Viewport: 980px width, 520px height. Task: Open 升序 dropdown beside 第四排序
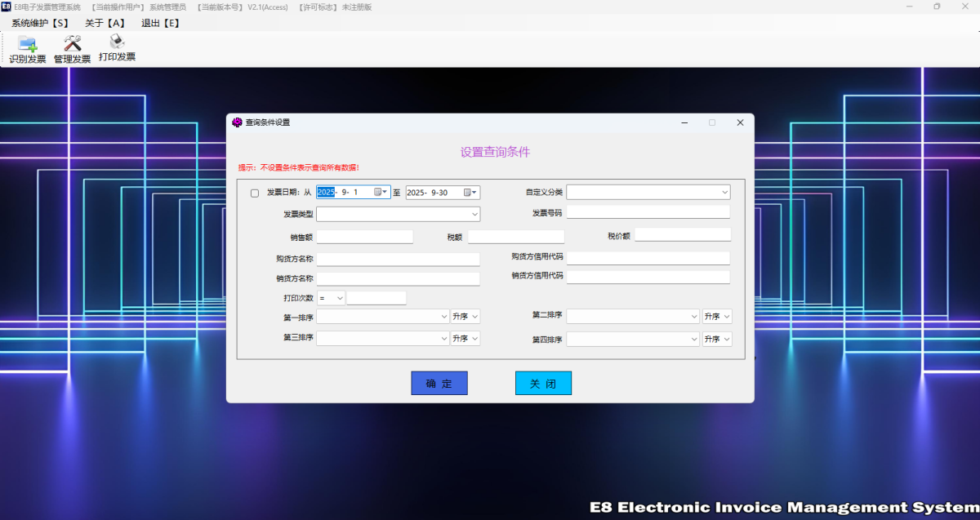[726, 339]
